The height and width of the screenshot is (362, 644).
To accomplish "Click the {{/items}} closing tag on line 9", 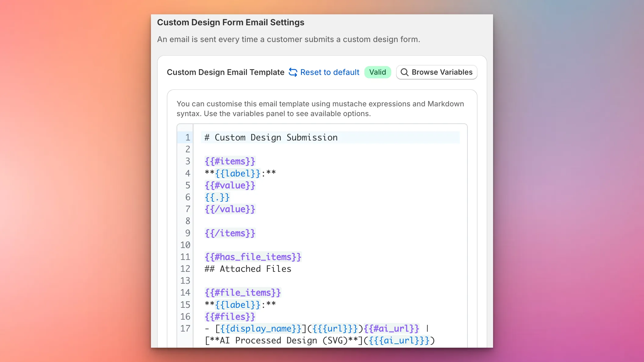I will 229,233.
